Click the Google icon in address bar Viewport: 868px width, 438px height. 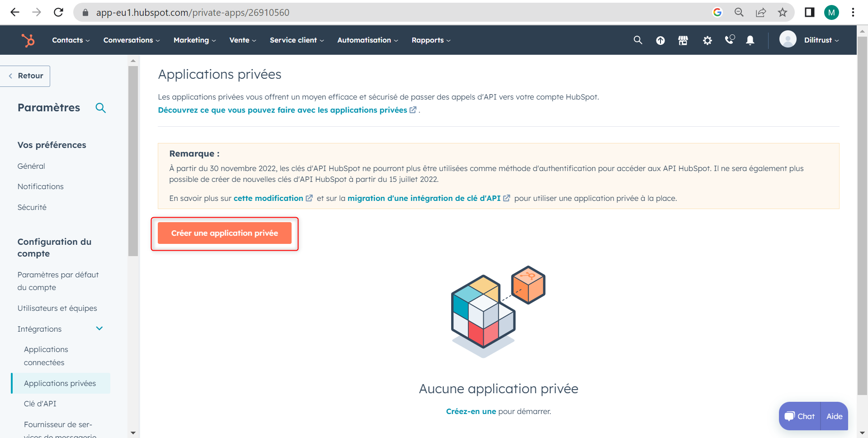[x=717, y=12]
